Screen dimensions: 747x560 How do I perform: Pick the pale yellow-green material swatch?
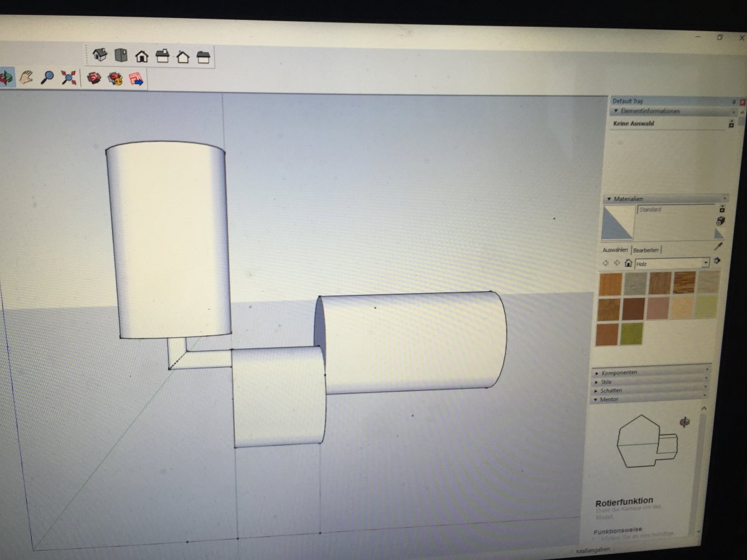(x=706, y=307)
